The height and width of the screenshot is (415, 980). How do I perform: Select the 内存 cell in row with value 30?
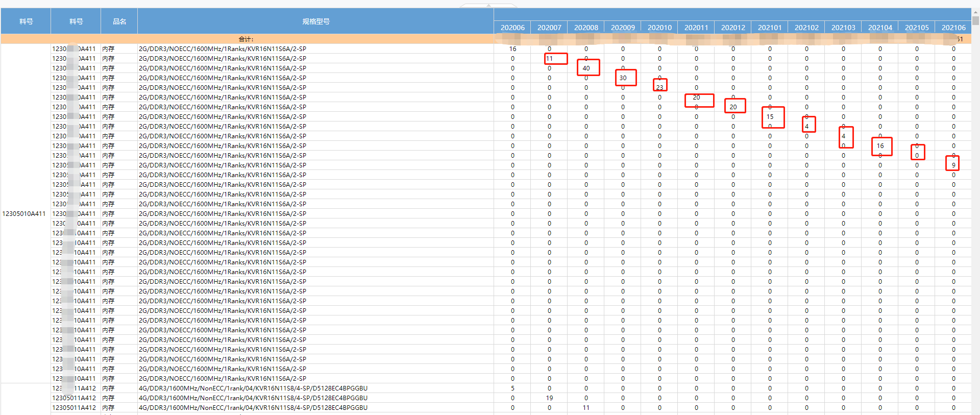pos(119,78)
